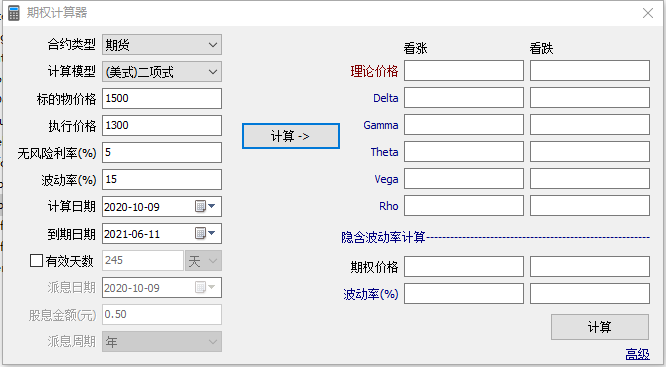Click the 看跌 Theta field
The image size is (666, 367).
tap(590, 152)
